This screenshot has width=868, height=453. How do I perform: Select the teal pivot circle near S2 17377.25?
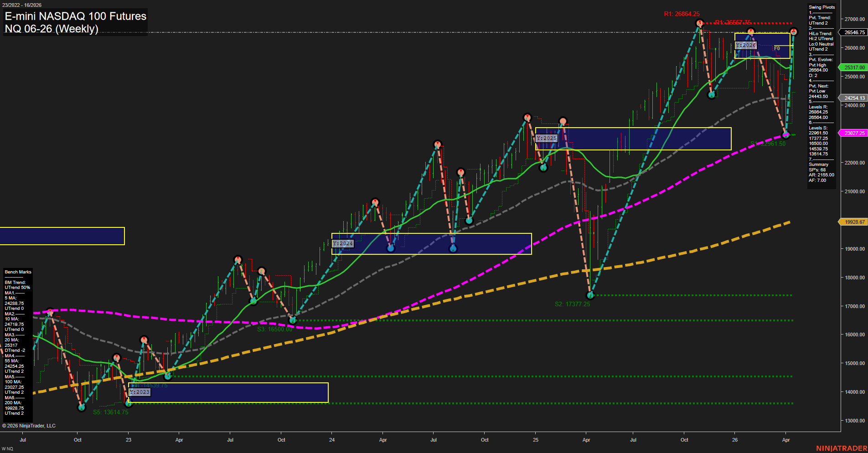tap(590, 295)
